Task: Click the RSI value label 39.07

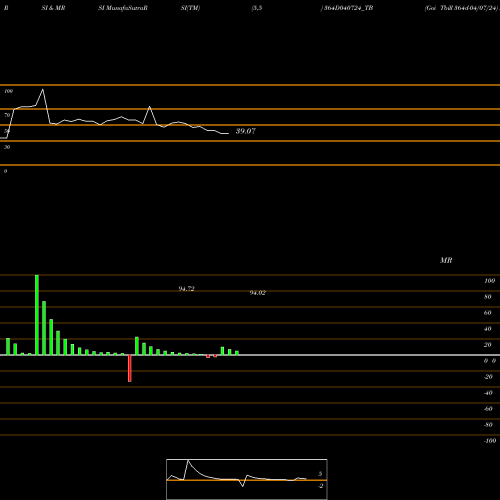Action: tap(246, 131)
